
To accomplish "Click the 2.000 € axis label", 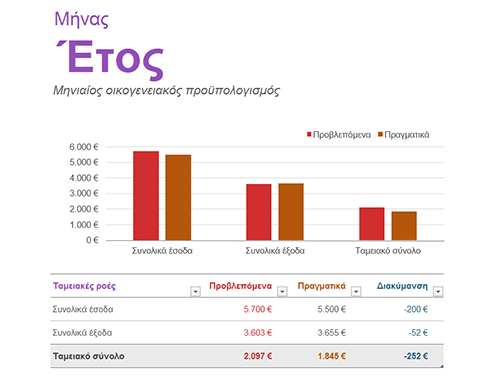I will coord(84,209).
